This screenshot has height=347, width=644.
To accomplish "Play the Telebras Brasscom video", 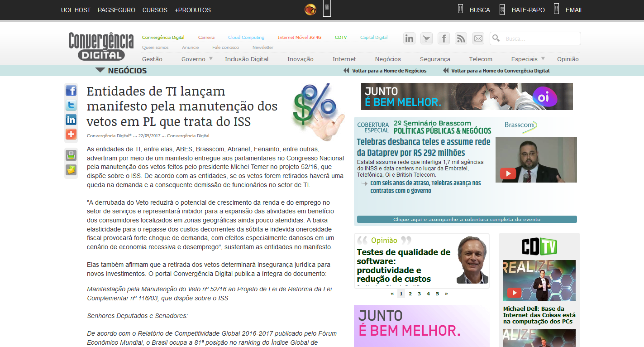I will 508,173.
